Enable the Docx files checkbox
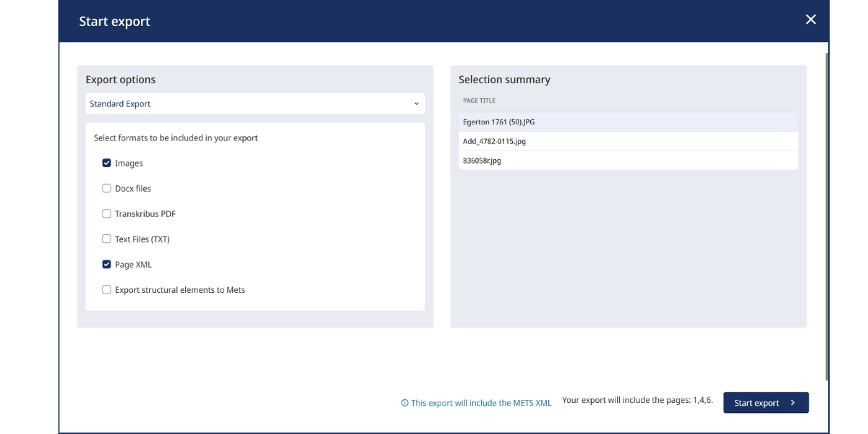868x434 pixels. pyautogui.click(x=107, y=189)
